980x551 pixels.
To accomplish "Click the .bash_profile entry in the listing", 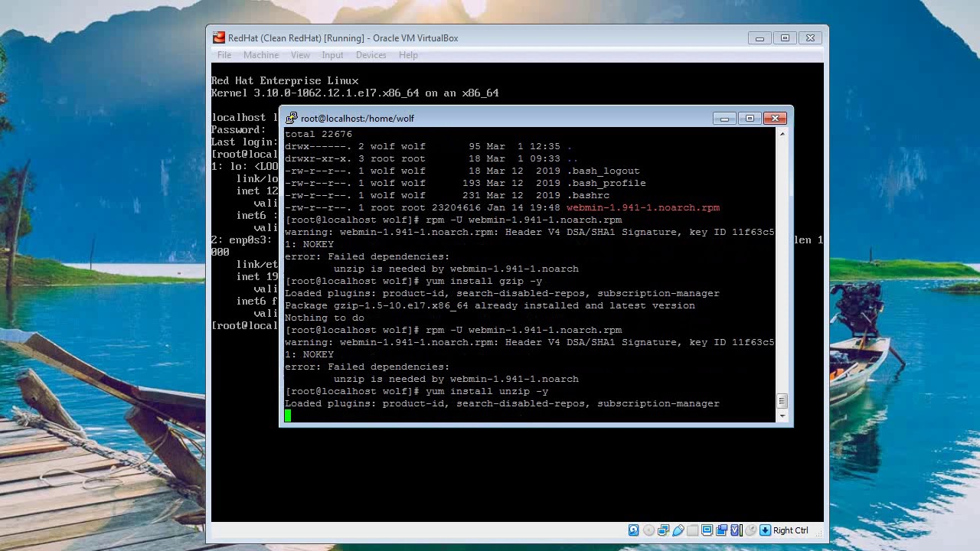I will point(606,183).
